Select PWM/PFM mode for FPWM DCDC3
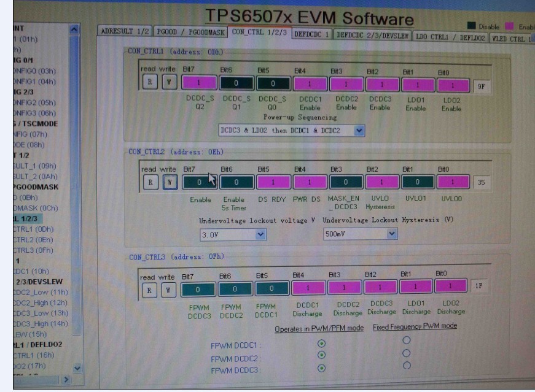The height and width of the screenshot is (392, 535). 321,368
